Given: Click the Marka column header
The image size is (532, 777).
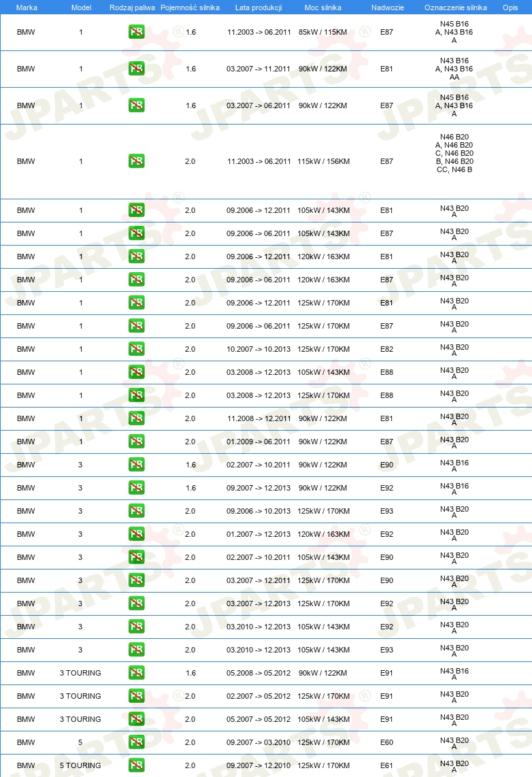Looking at the screenshot, I should [x=27, y=7].
